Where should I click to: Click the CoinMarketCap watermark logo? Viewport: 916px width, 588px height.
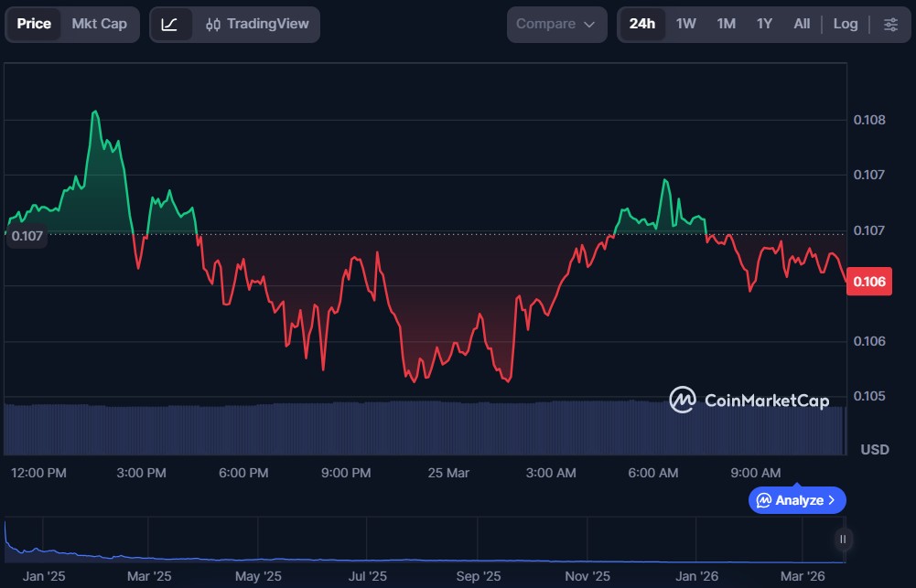coord(749,400)
